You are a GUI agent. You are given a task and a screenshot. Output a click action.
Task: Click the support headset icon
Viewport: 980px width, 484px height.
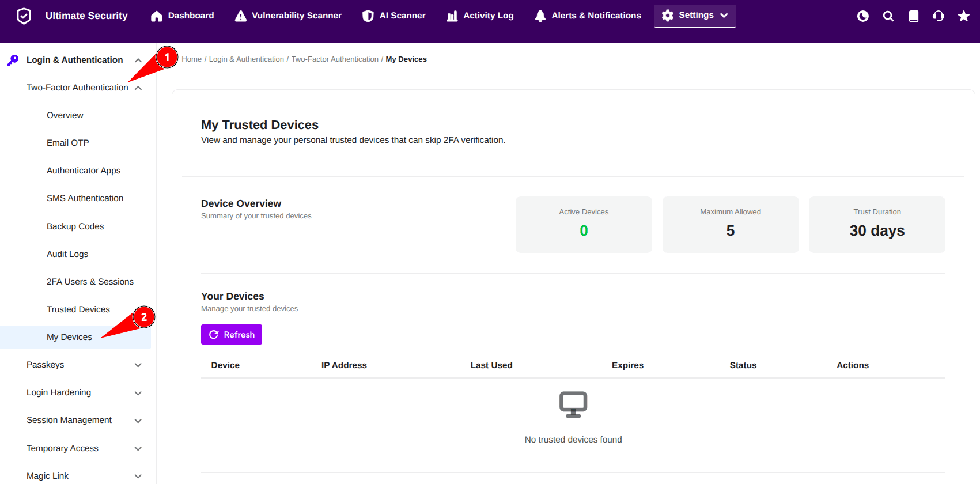(x=939, y=16)
